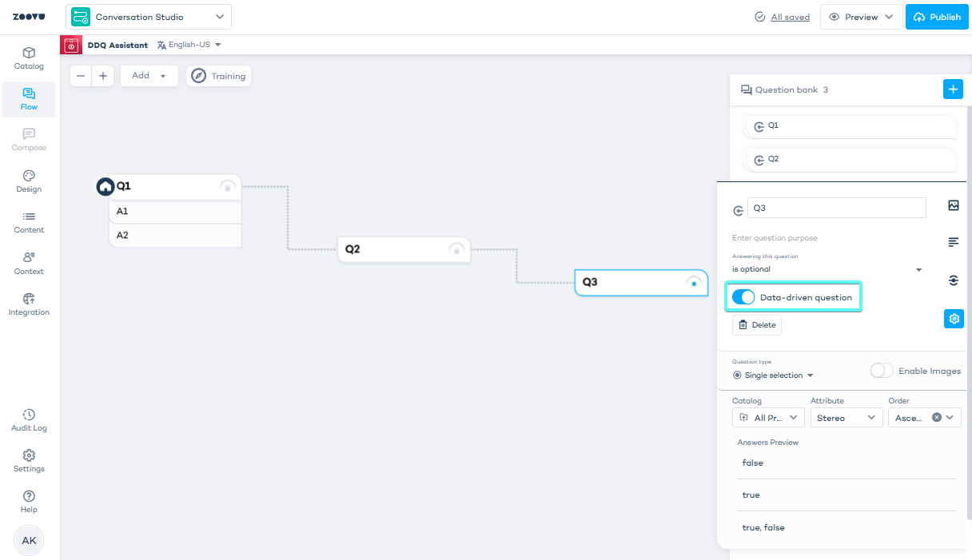The height and width of the screenshot is (560, 972).
Task: Zoom out canvas with minus button
Action: coord(82,76)
